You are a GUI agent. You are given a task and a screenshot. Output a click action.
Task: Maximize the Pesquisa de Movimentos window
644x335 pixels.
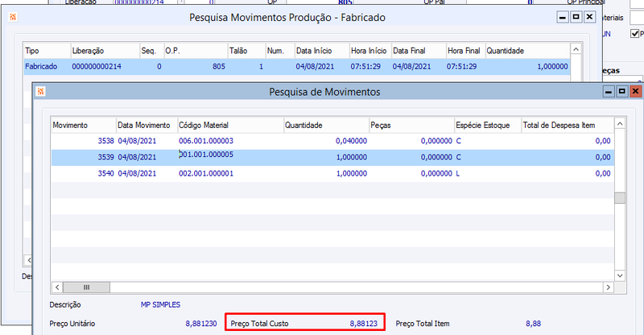point(622,91)
